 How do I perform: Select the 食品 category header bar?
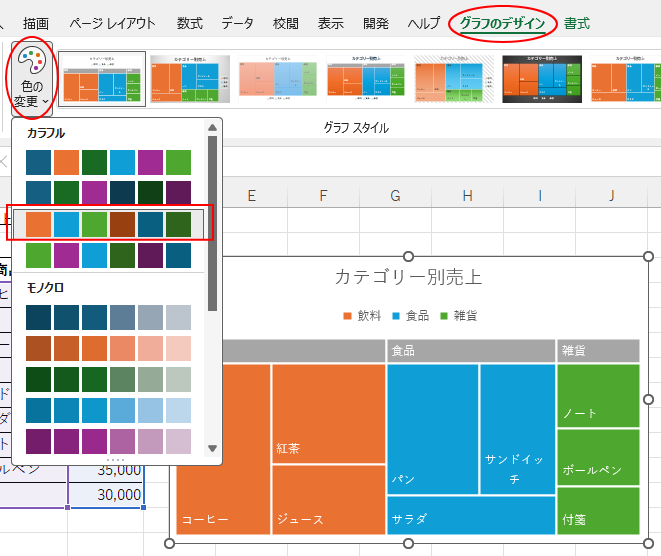point(471,351)
